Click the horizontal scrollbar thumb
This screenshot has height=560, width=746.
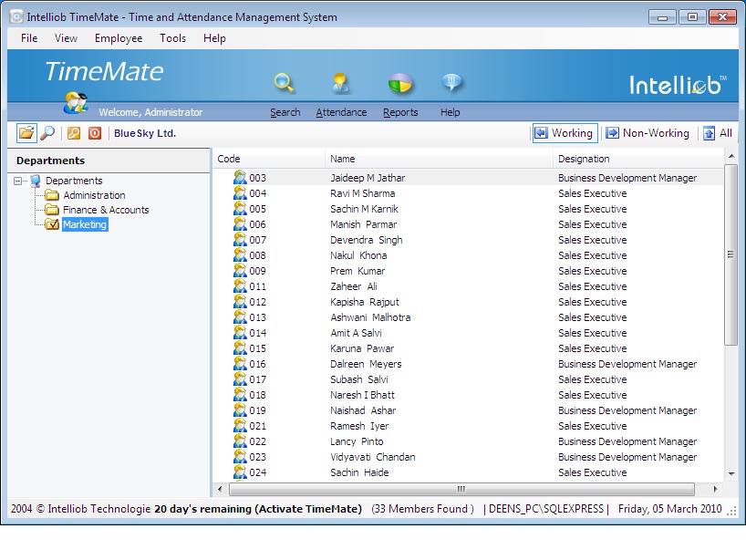tap(461, 489)
